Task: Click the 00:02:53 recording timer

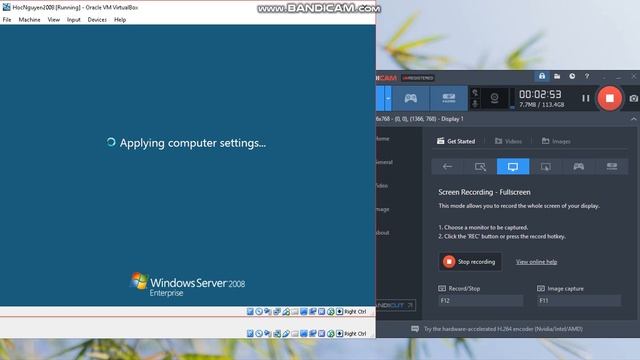Action: click(x=540, y=94)
